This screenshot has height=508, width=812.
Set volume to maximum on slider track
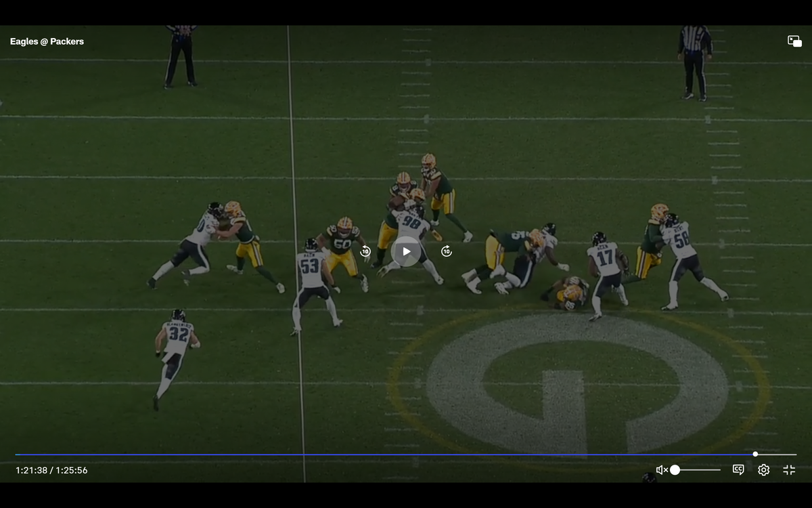tap(719, 470)
